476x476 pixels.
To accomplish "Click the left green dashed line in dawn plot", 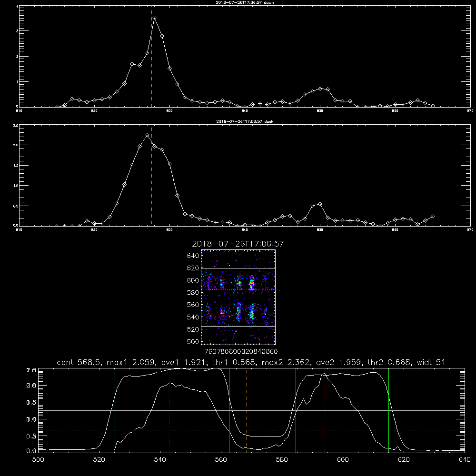I will 151,56.
